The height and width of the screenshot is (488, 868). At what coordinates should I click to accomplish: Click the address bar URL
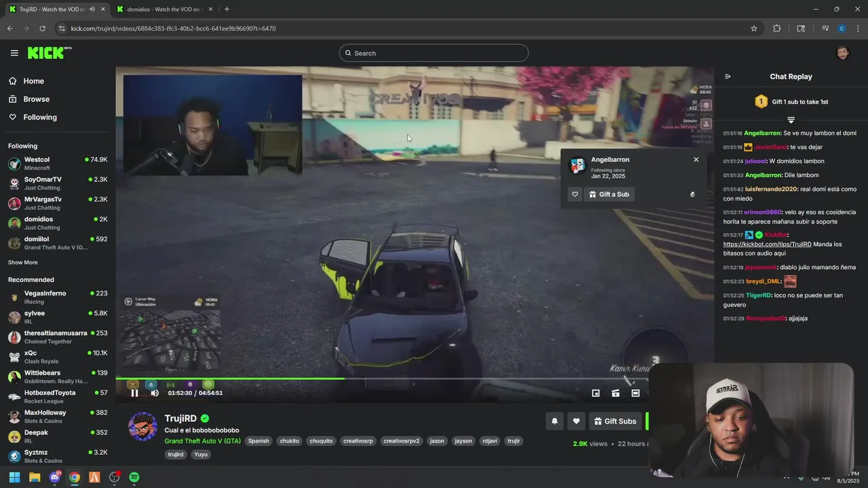(x=173, y=28)
